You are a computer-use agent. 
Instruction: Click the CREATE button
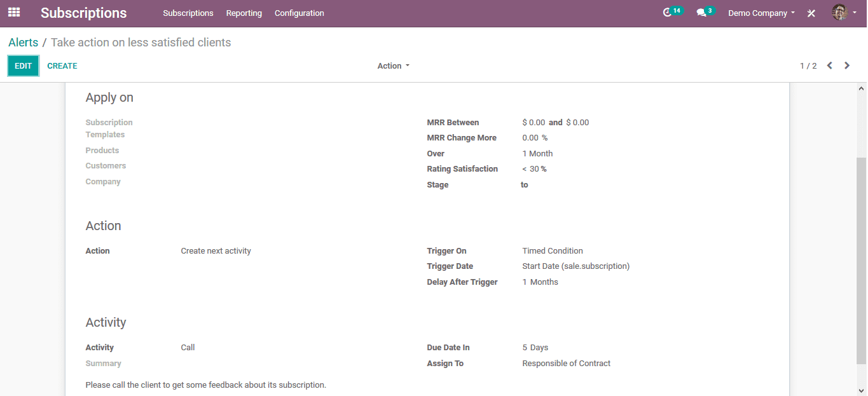coord(62,65)
